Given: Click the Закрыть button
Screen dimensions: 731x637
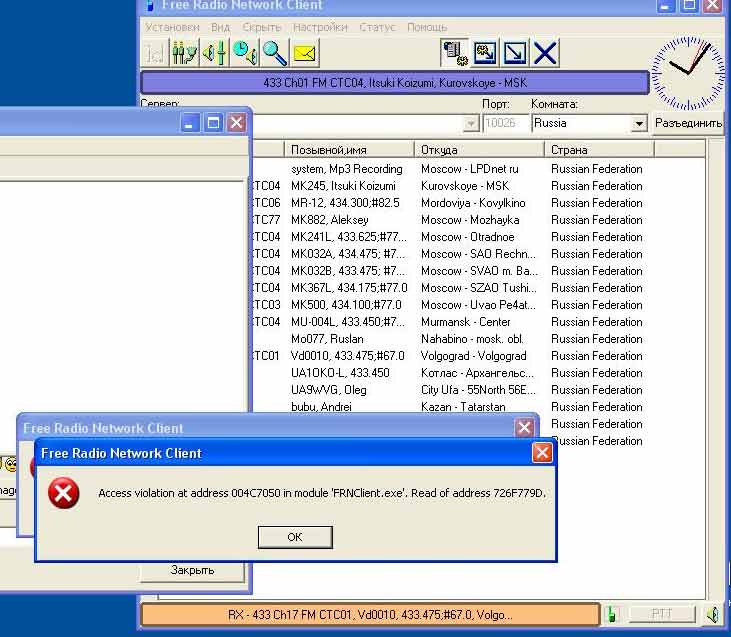Looking at the screenshot, I should (x=192, y=571).
